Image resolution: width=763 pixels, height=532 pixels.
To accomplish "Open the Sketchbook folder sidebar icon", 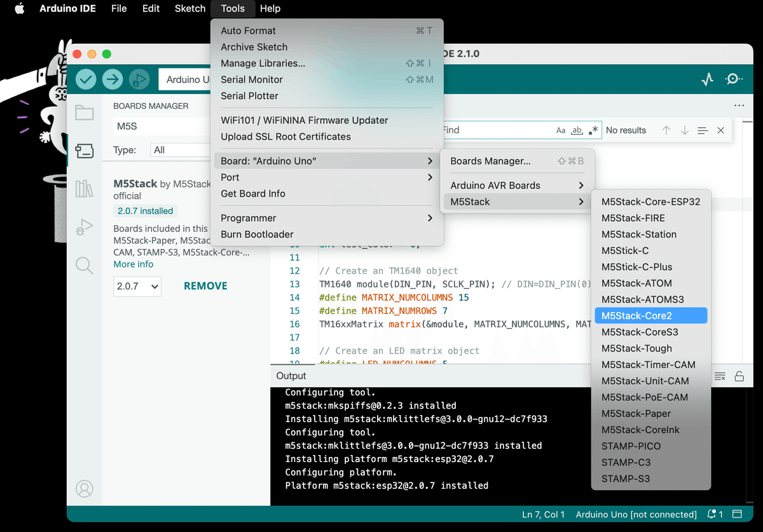I will point(84,113).
